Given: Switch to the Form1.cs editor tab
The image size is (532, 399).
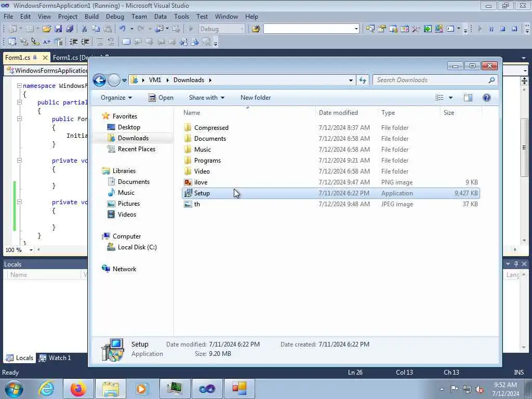Looking at the screenshot, I should click(x=18, y=58).
